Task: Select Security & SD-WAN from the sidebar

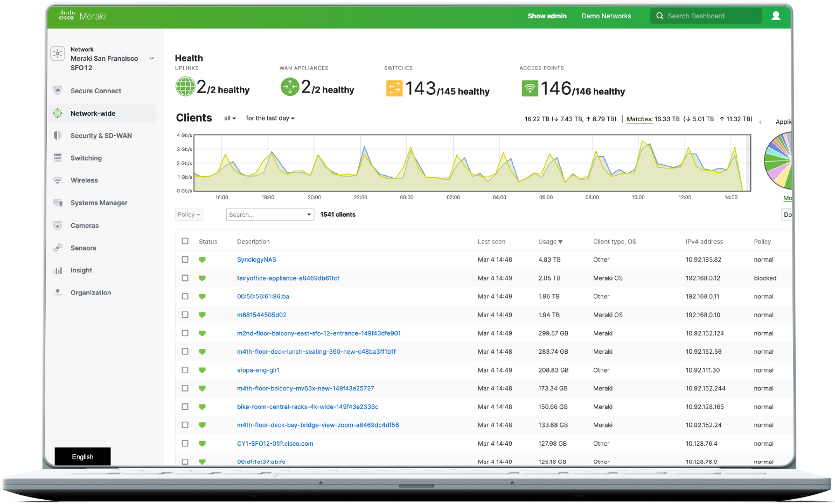Action: [101, 135]
